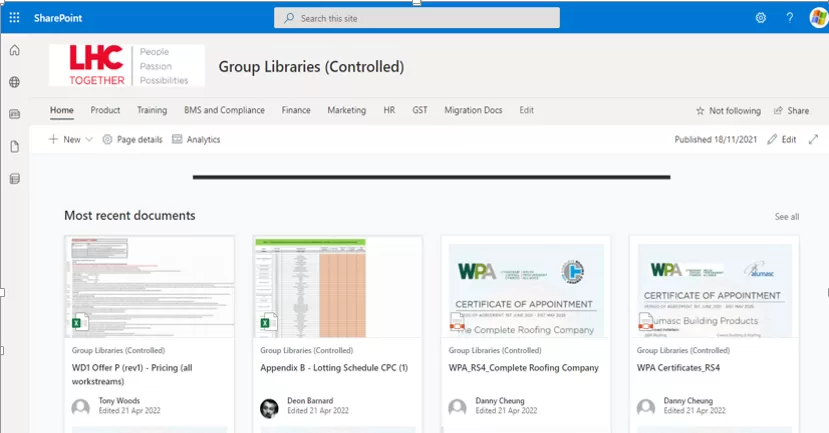
Task: Open the BMS and Compliance tab
Action: tap(224, 110)
